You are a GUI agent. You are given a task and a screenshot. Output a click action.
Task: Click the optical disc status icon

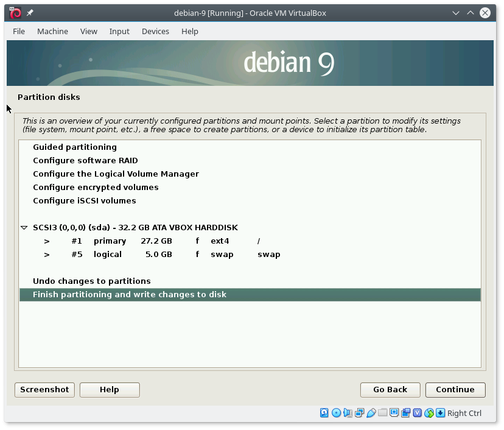coord(336,413)
